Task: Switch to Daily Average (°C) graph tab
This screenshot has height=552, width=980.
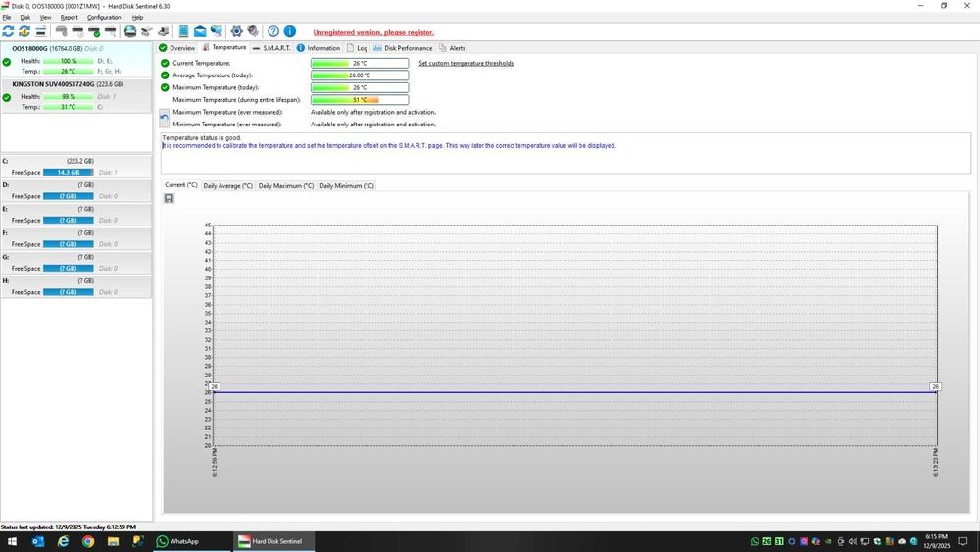Action: 227,186
